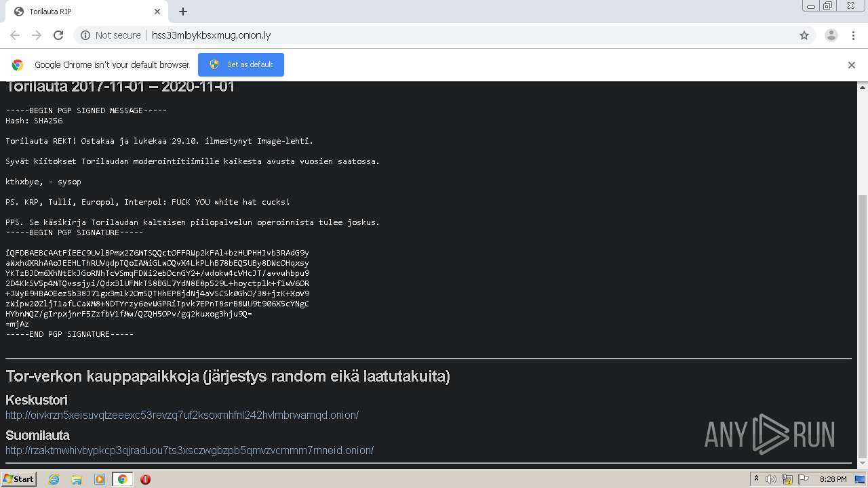Click the kthxbye, - sysop line
Image resolution: width=868 pixels, height=488 pixels.
pos(43,182)
